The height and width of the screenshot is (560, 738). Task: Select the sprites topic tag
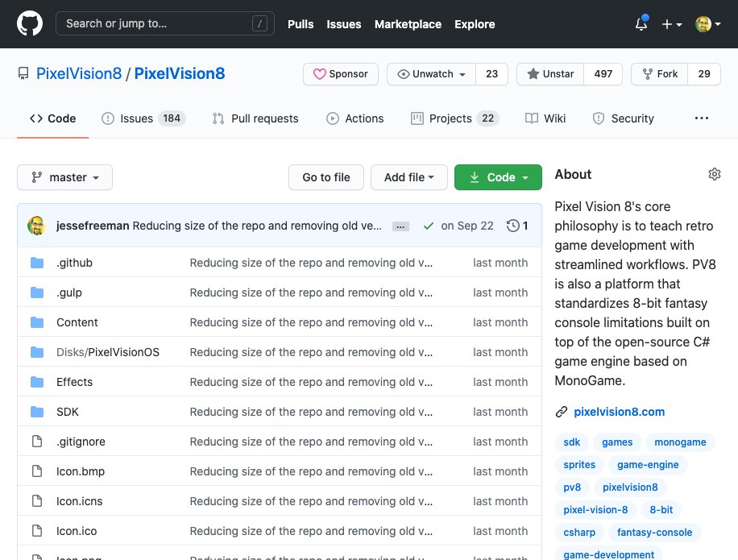[x=579, y=465]
